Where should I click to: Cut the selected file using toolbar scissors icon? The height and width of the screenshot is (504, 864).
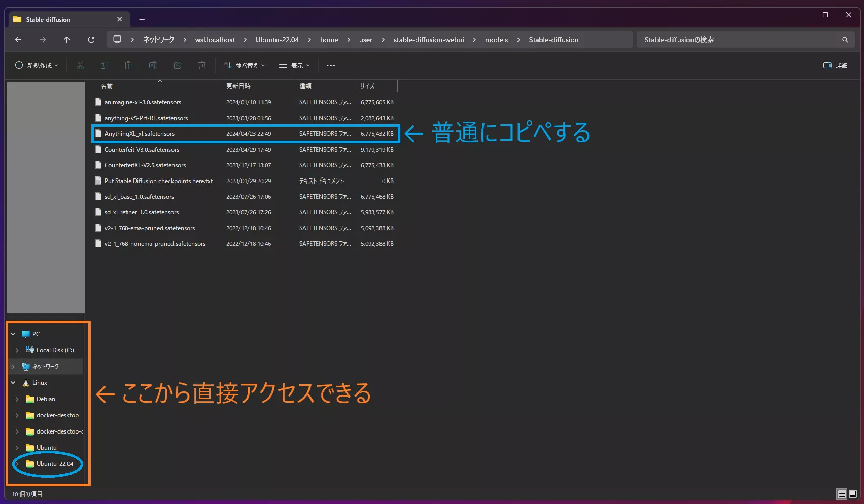pos(80,65)
